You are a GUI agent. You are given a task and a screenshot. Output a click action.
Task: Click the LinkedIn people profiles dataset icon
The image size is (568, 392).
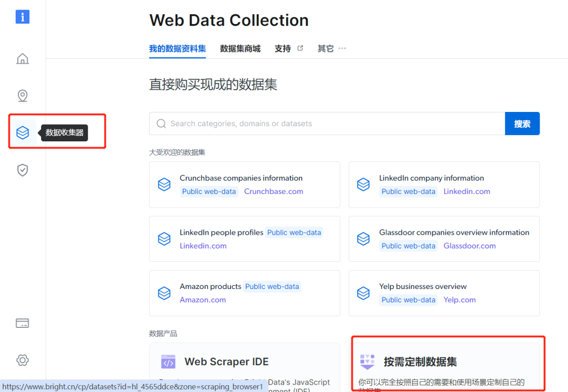[x=164, y=239]
